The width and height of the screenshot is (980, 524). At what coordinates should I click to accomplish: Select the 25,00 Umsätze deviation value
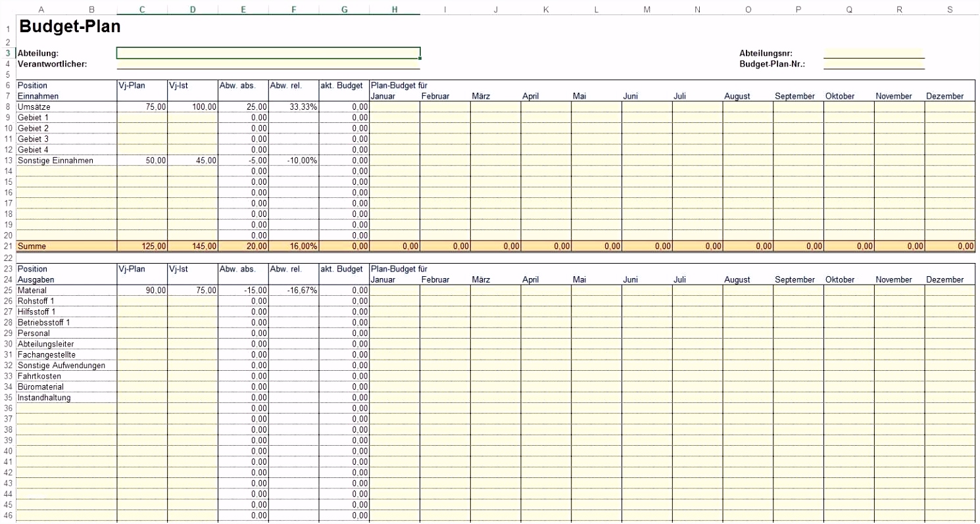(243, 107)
